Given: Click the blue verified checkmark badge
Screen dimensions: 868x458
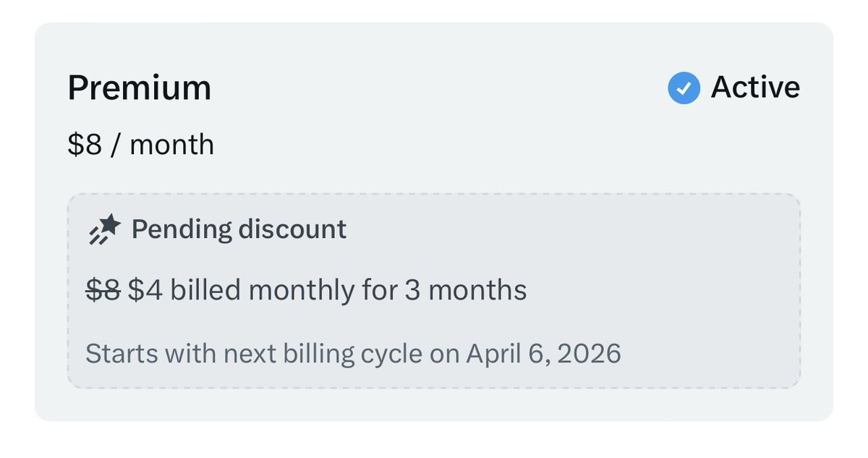Looking at the screenshot, I should coord(684,88).
